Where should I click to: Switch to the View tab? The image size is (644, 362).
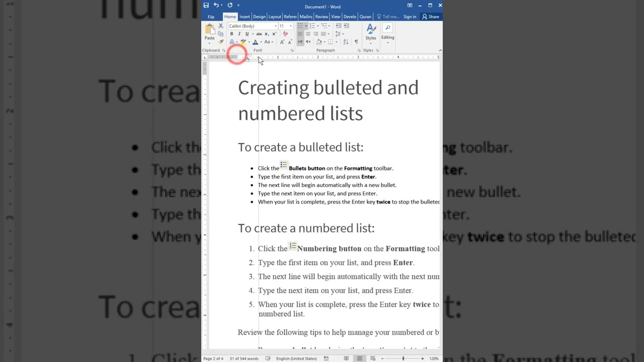click(336, 17)
